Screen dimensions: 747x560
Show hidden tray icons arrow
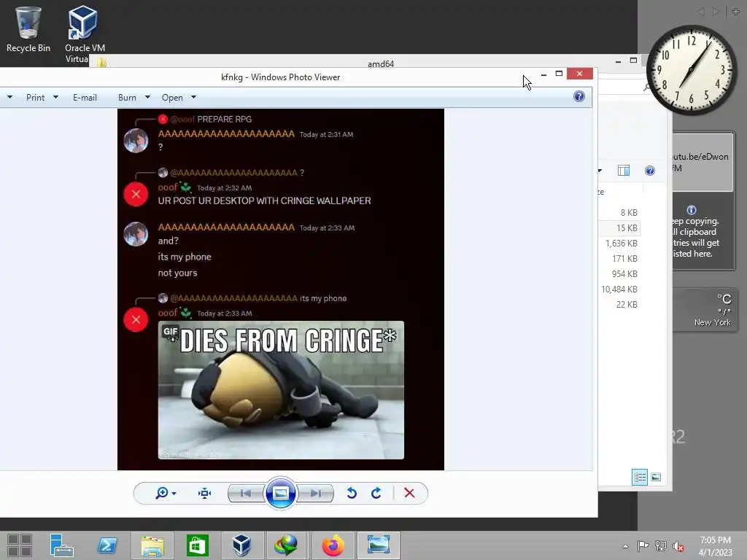tap(625, 546)
